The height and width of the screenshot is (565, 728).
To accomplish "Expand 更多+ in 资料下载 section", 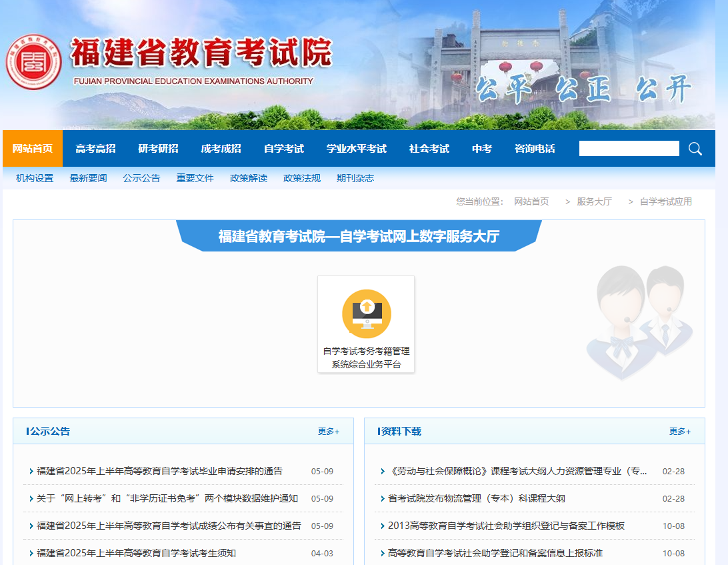I will click(679, 432).
